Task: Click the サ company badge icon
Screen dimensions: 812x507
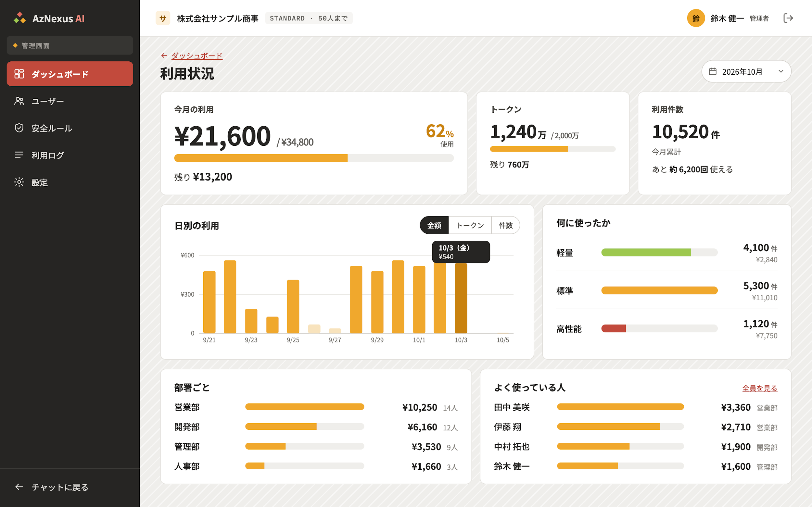Action: [163, 18]
